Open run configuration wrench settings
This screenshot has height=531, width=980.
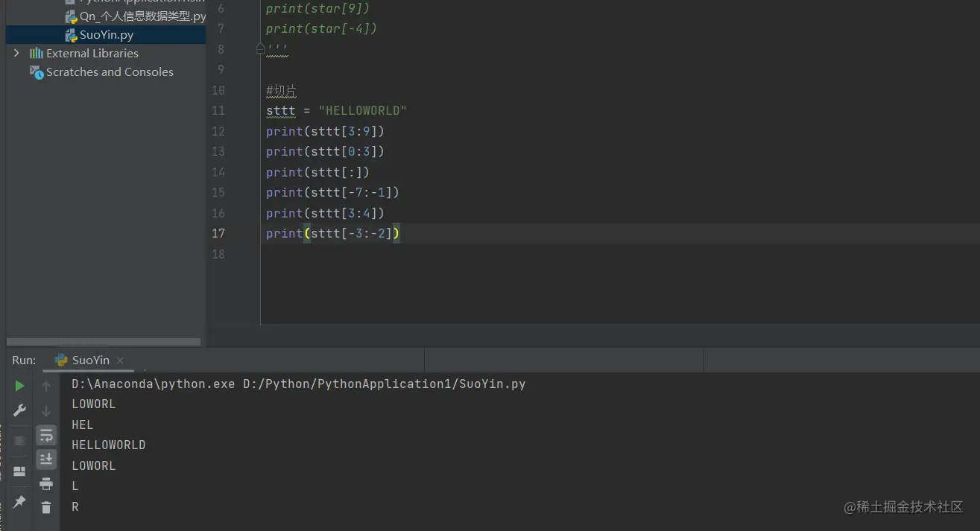pos(20,410)
